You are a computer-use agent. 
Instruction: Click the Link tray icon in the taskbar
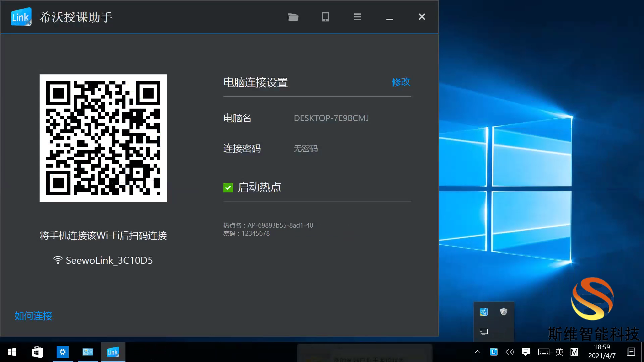(x=494, y=352)
